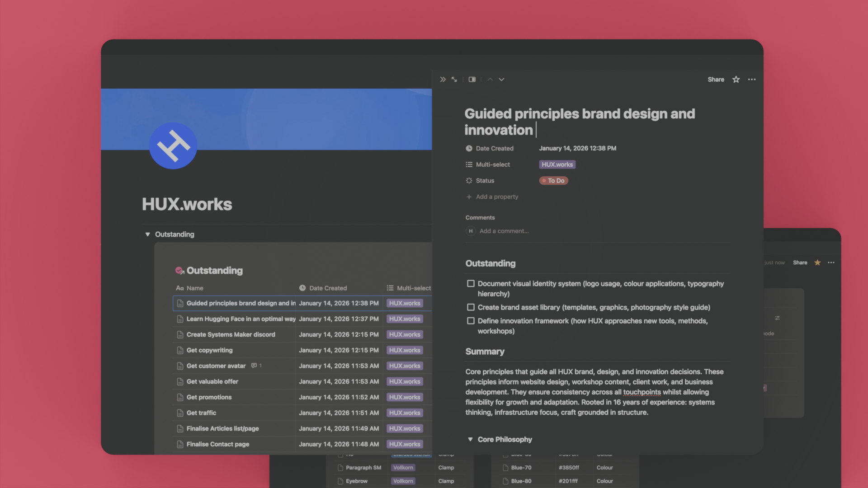Favorite the page using the star icon

736,79
